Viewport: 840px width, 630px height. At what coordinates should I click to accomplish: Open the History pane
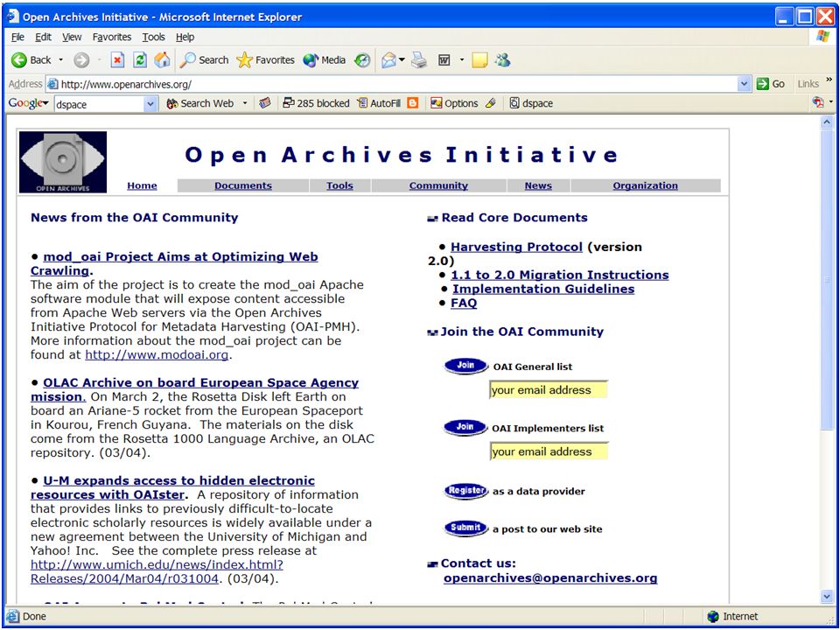pos(362,60)
